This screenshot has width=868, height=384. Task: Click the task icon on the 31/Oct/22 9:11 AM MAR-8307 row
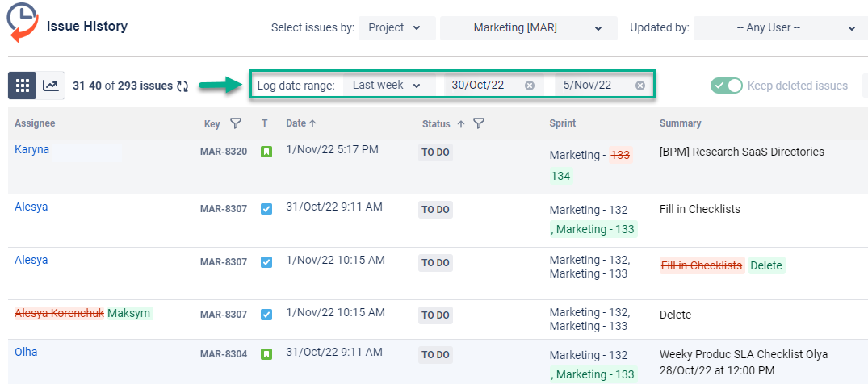point(266,209)
